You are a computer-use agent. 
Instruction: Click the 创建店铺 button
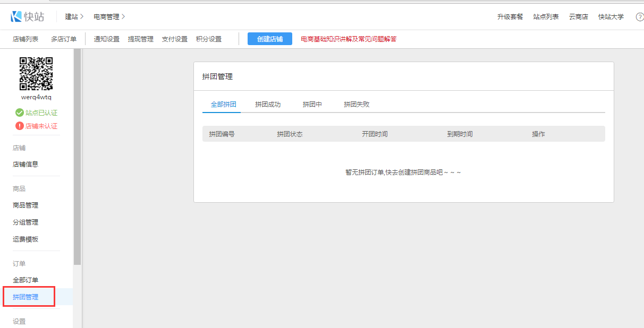coord(270,39)
